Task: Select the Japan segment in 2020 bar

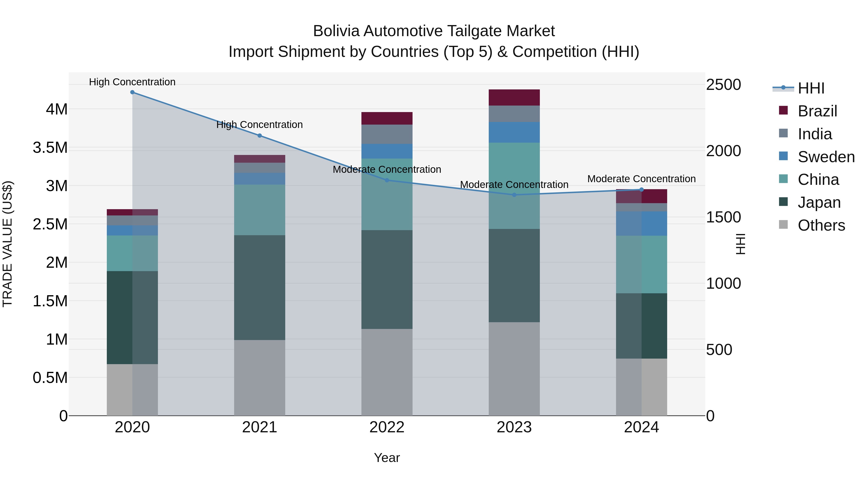Action: point(132,318)
